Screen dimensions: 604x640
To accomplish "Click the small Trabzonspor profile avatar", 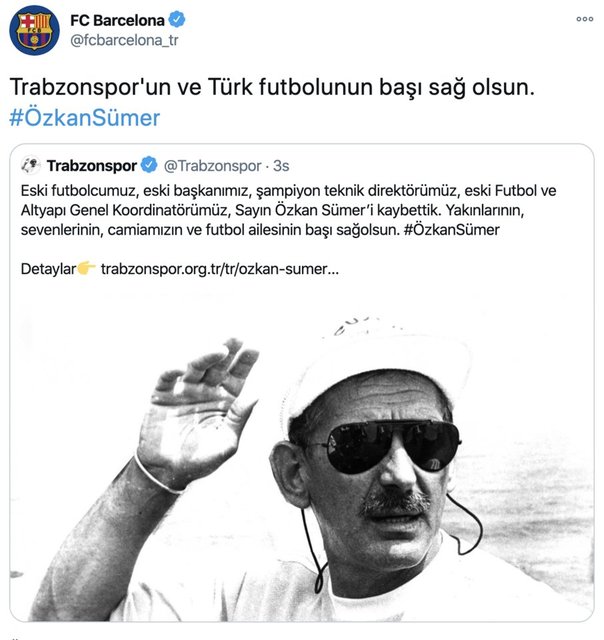I will [x=31, y=165].
